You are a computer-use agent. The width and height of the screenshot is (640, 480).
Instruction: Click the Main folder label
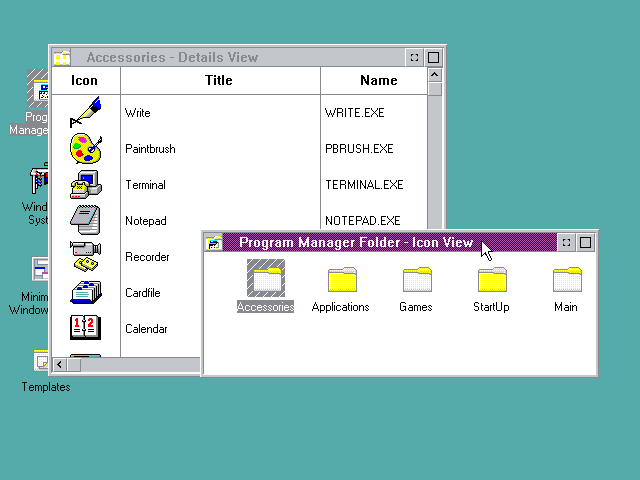(x=566, y=307)
